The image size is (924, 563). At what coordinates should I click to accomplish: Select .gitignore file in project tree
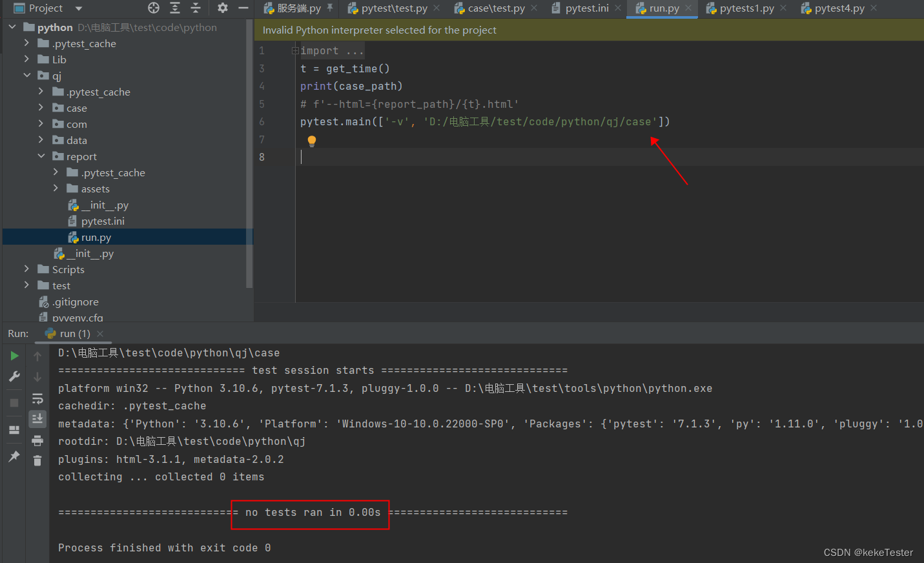point(76,302)
